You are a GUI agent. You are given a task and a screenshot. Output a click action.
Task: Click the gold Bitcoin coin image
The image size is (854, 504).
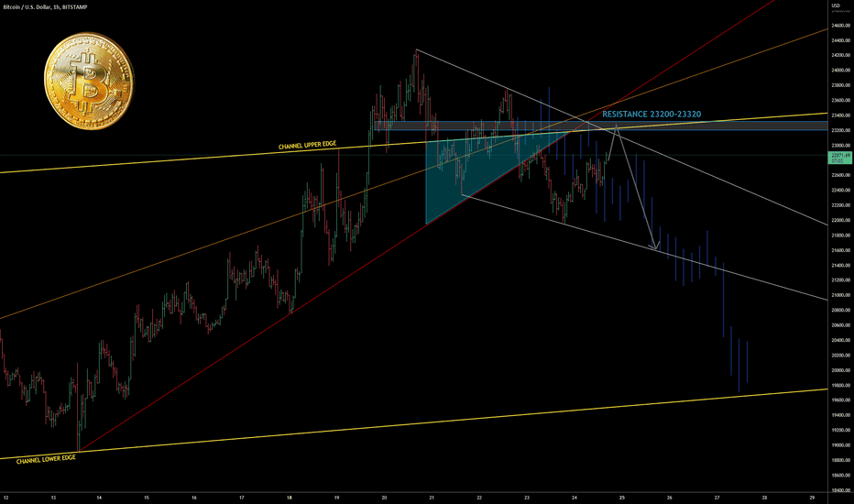coord(88,81)
